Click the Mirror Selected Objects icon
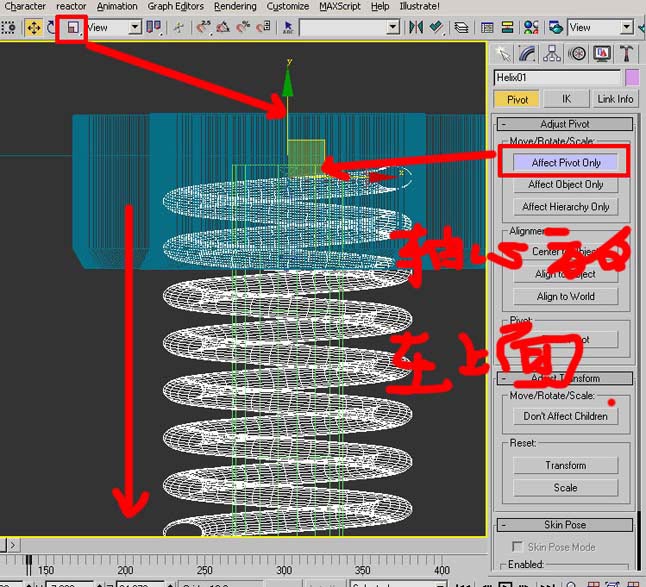Viewport: 646px width, 587px height. (x=416, y=28)
